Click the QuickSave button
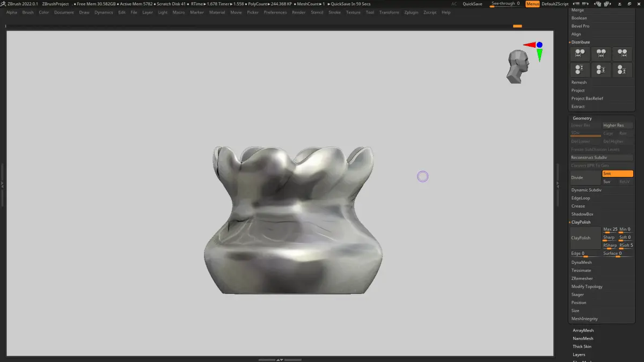 point(472,4)
